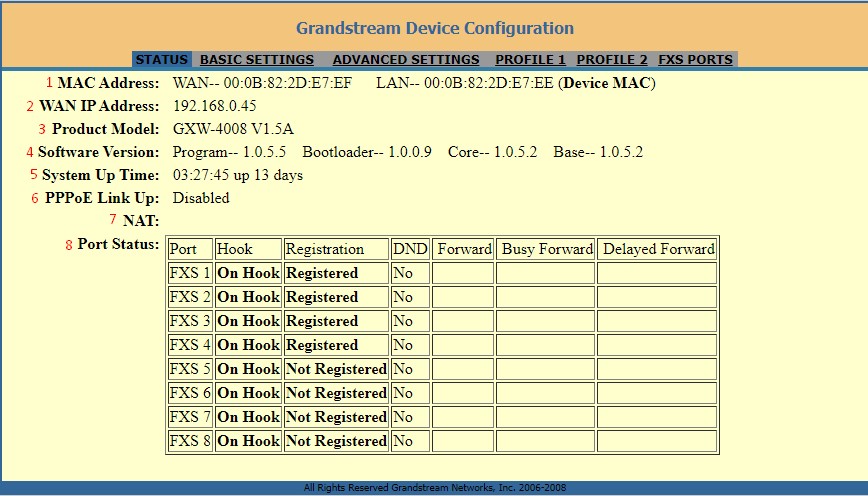Click the FXS 1 port cell
Image resolution: width=868 pixels, height=496 pixels.
coord(190,273)
